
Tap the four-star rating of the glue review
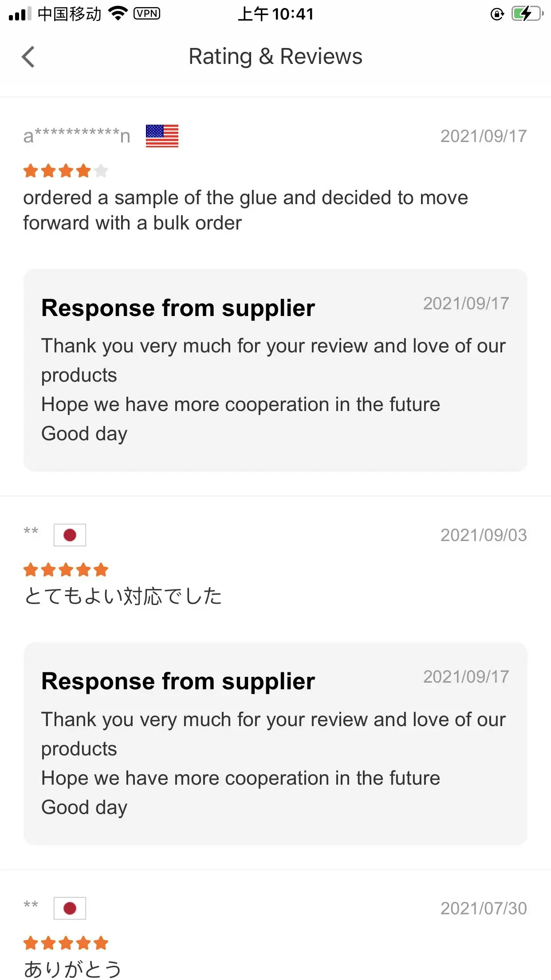click(66, 171)
